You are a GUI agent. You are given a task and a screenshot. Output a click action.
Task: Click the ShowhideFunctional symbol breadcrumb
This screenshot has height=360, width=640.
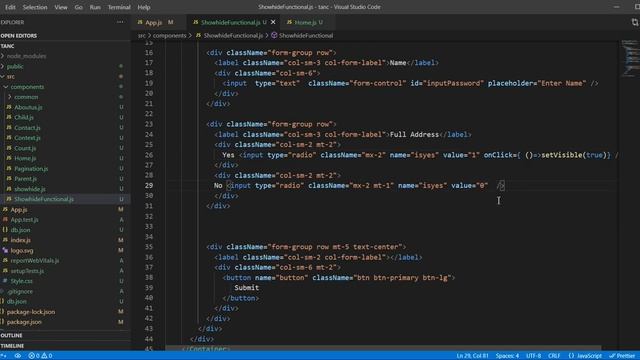(302, 36)
